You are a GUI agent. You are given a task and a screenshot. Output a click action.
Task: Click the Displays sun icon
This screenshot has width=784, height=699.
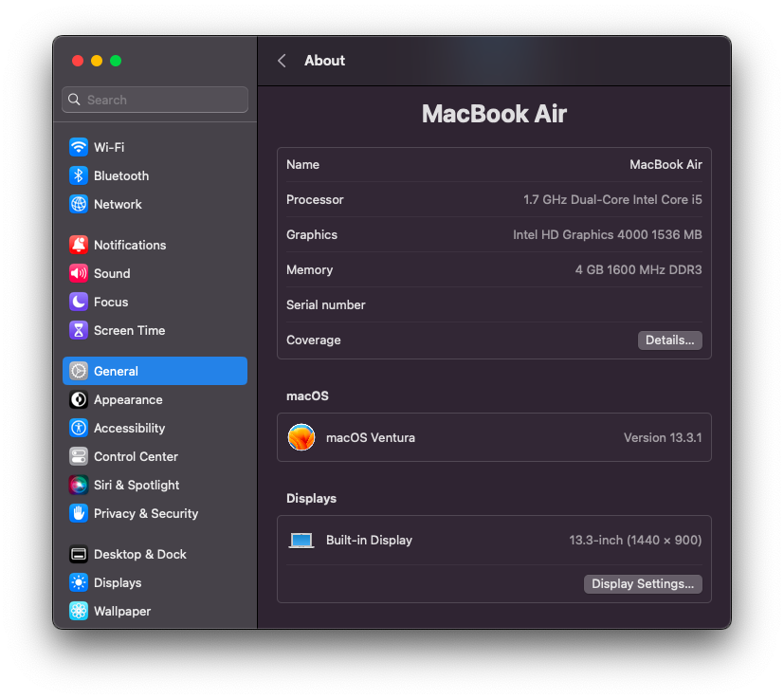(79, 582)
